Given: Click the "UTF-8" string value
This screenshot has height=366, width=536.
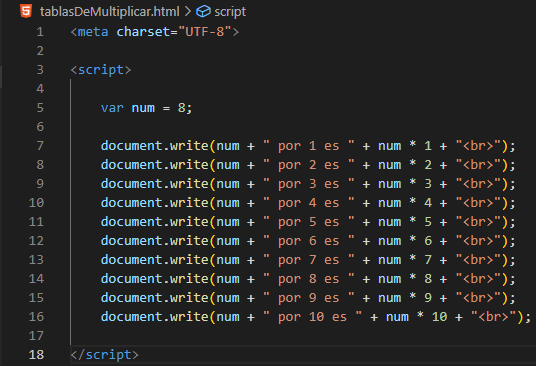Looking at the screenshot, I should point(205,32).
